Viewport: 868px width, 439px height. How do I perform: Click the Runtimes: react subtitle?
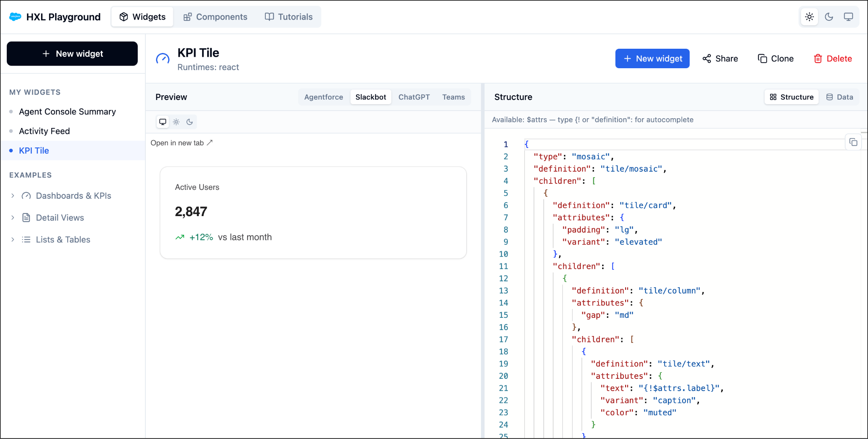[208, 67]
